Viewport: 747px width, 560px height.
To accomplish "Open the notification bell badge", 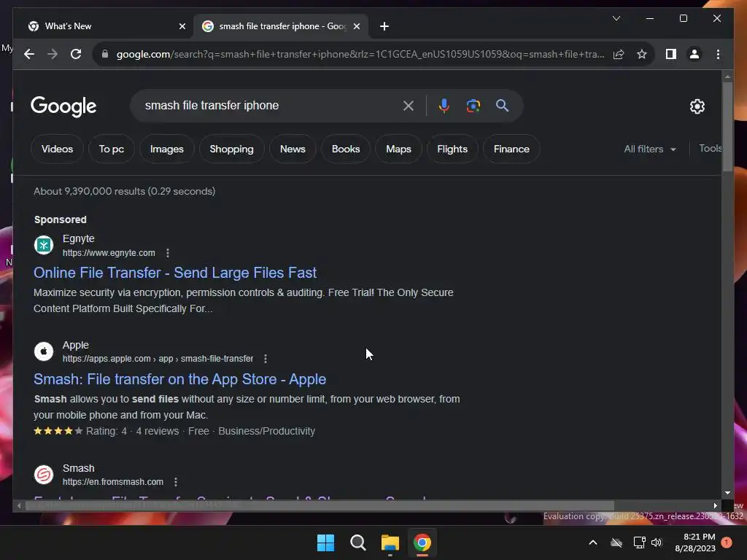I will (x=727, y=542).
